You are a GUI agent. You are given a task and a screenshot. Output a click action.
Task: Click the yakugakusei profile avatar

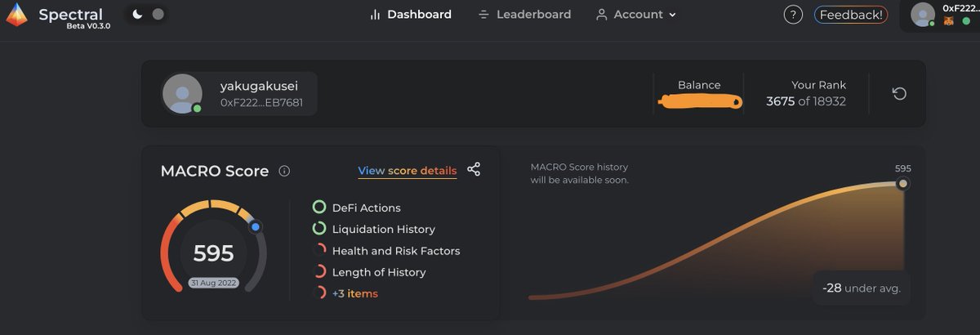pyautogui.click(x=182, y=94)
